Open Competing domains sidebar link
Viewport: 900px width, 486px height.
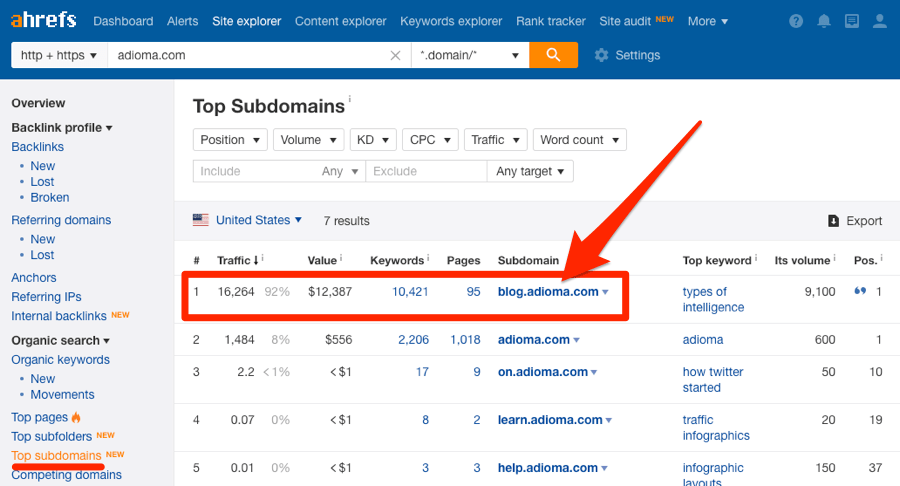click(67, 475)
